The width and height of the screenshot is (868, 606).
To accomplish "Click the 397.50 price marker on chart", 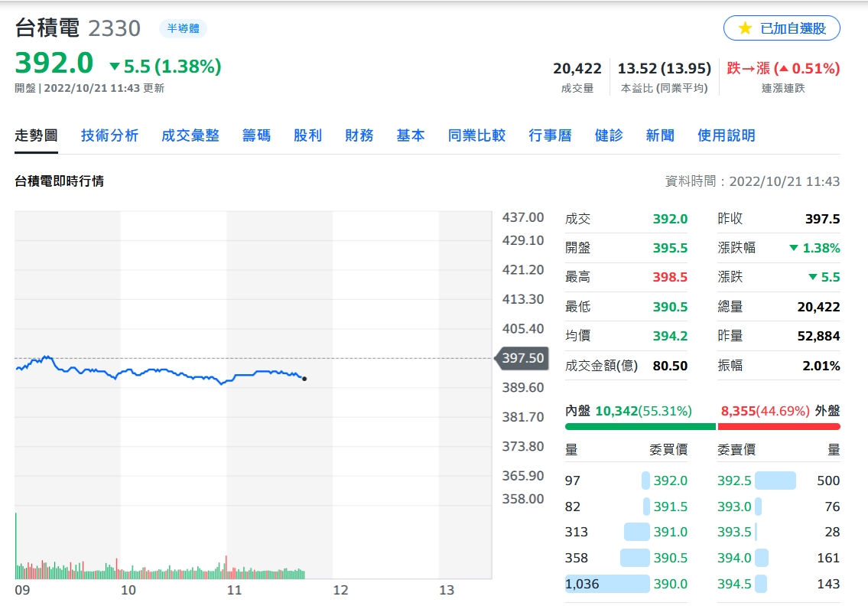I will (521, 358).
